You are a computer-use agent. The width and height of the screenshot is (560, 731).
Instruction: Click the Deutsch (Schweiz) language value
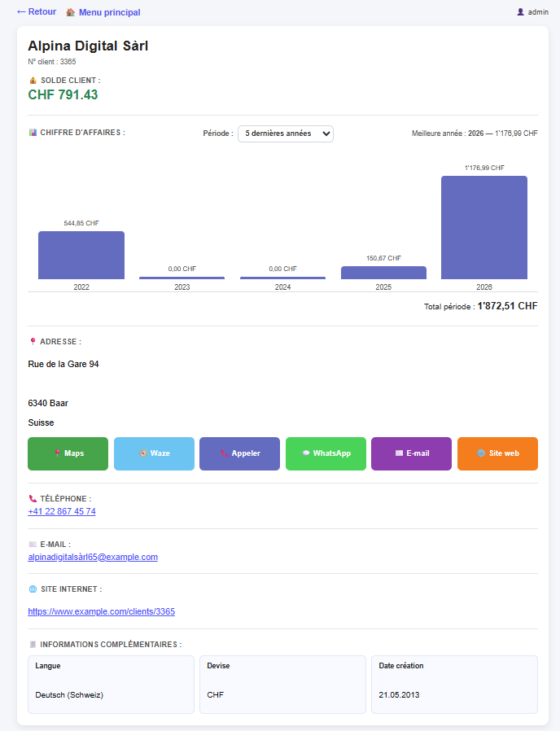pos(69,694)
